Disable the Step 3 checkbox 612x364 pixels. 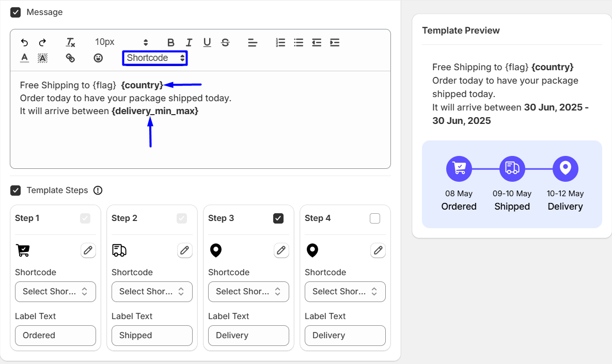pos(278,218)
